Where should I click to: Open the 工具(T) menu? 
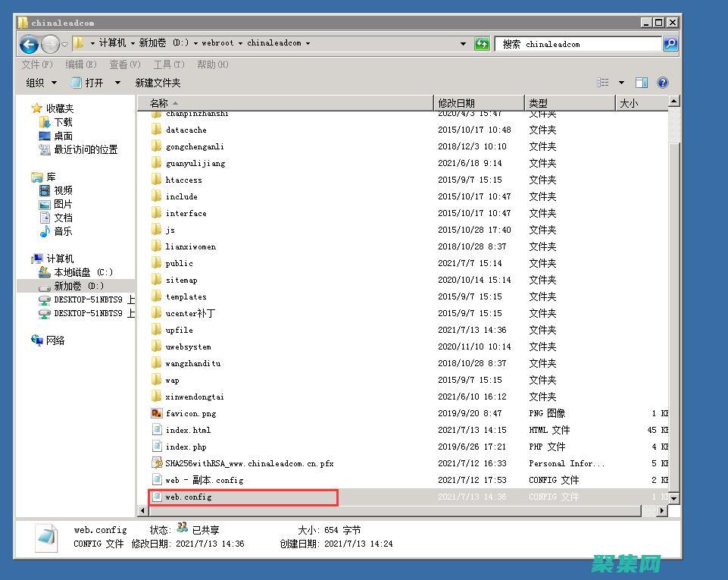pyautogui.click(x=168, y=64)
